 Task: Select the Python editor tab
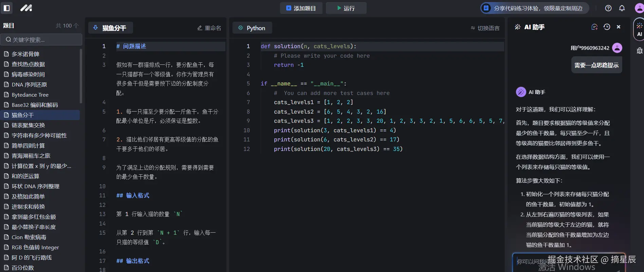252,28
